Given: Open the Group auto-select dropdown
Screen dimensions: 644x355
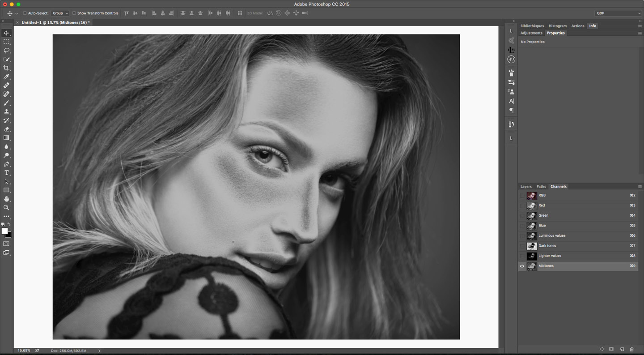Looking at the screenshot, I should coord(60,13).
